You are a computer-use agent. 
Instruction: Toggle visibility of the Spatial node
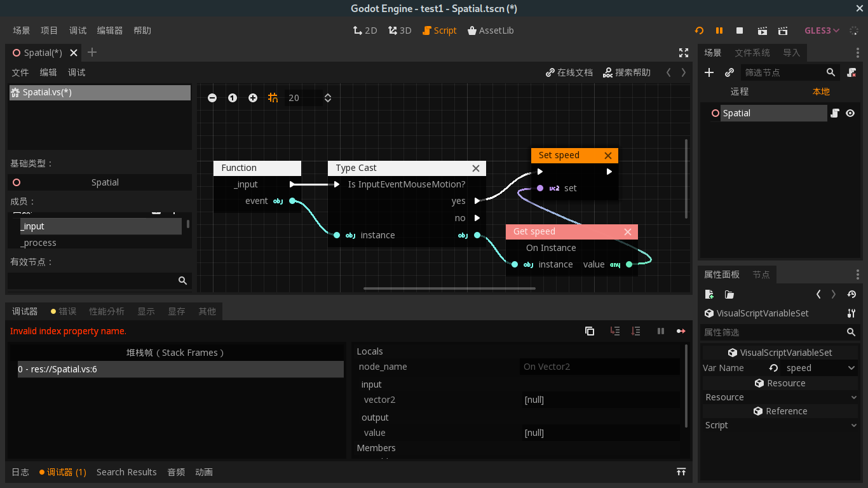pos(850,113)
